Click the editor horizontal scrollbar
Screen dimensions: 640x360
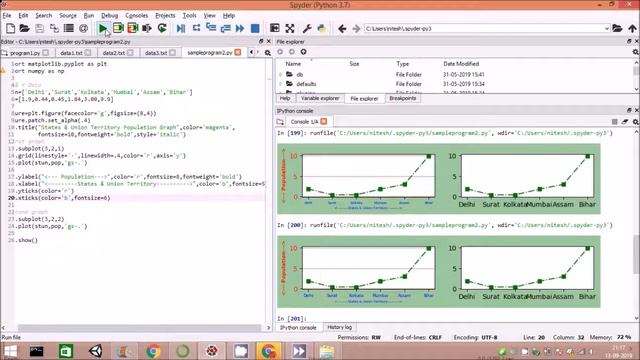[x=139, y=328]
